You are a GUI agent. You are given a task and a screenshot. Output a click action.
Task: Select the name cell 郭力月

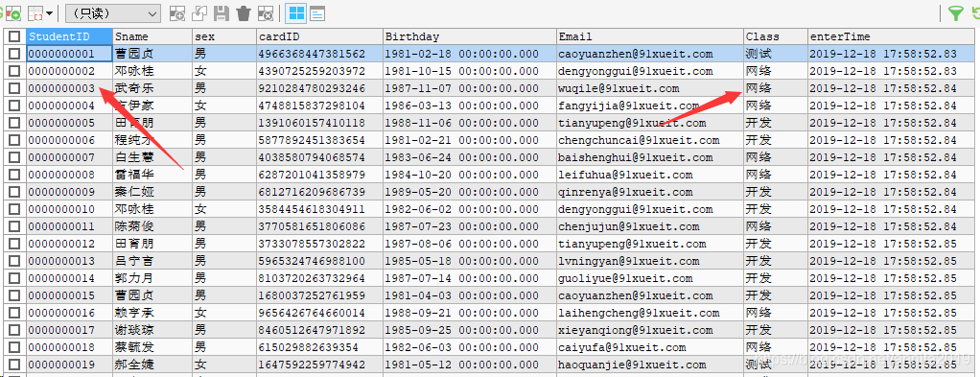point(152,278)
